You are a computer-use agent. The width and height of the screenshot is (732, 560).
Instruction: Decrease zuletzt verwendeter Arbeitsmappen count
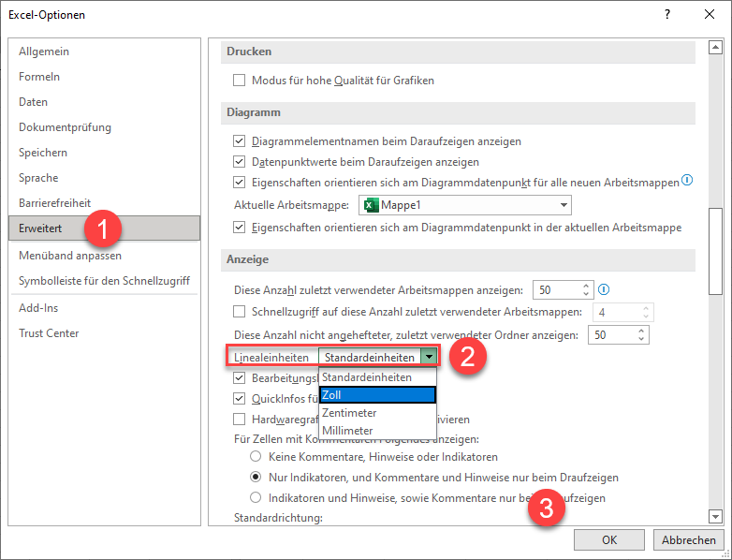(586, 294)
